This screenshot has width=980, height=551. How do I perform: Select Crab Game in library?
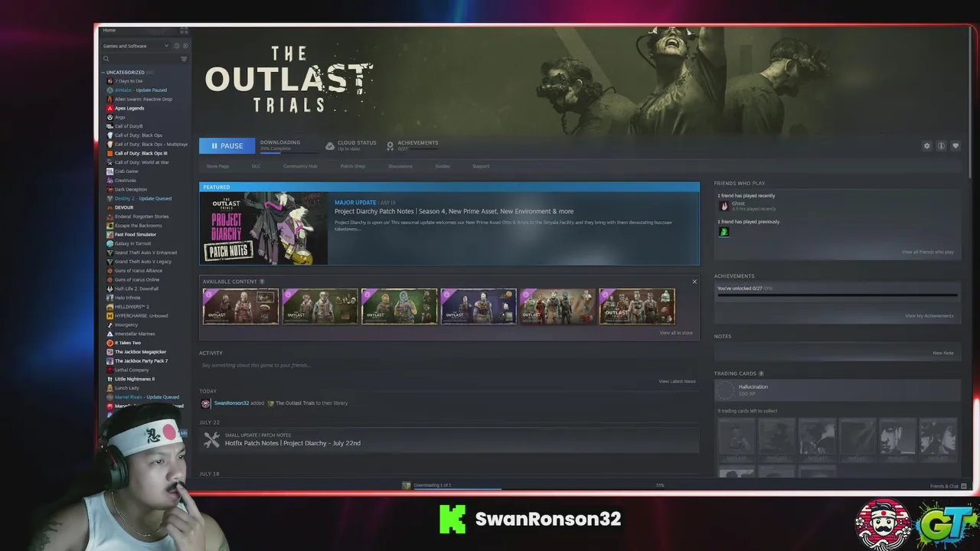click(x=126, y=171)
